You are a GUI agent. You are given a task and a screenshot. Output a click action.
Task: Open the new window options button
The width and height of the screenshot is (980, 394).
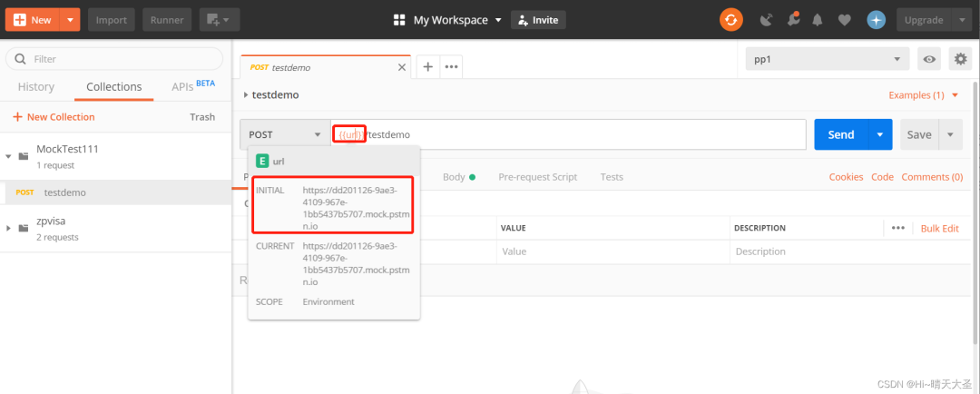click(220, 20)
